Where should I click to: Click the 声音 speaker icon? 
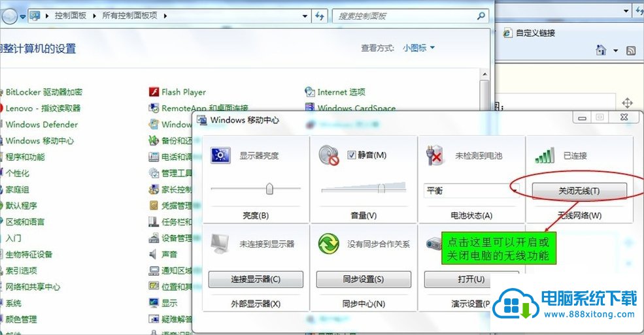coord(153,254)
